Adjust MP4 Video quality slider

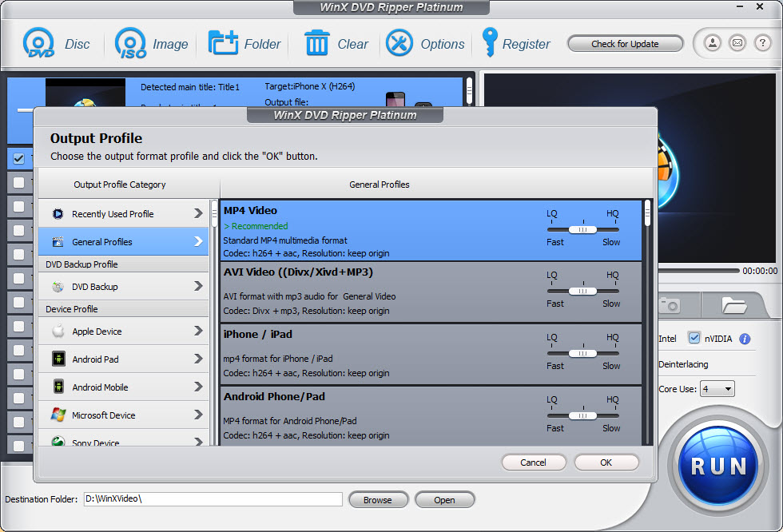[x=582, y=229]
